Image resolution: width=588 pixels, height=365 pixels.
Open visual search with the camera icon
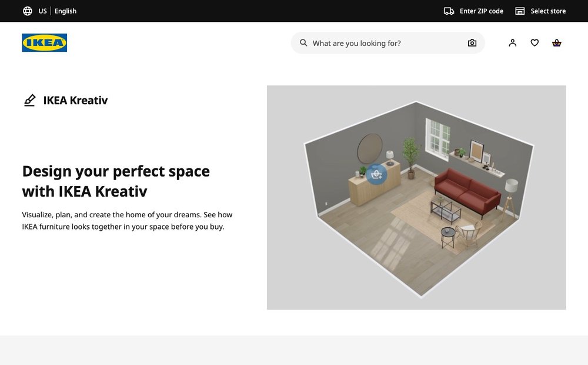coord(472,43)
